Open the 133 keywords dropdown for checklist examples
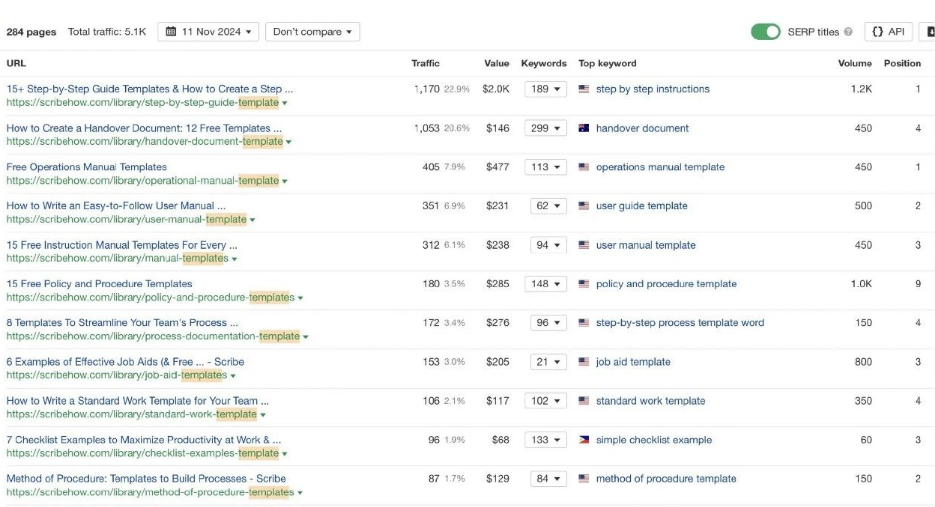Image resolution: width=935 pixels, height=507 pixels. tap(546, 440)
